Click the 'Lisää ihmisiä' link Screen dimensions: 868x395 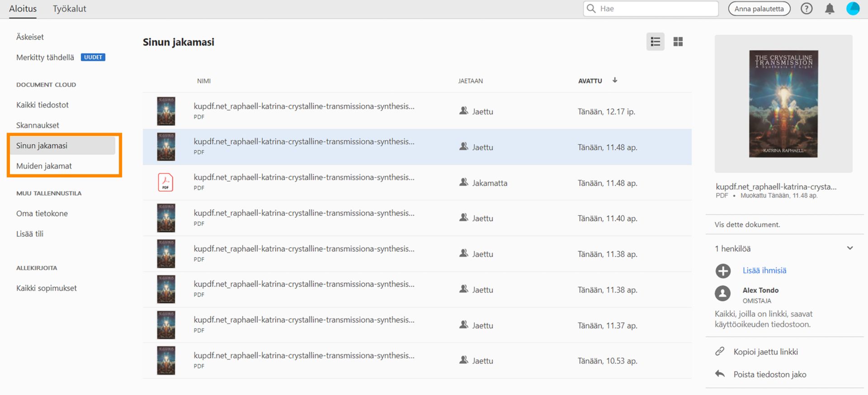[x=764, y=271]
